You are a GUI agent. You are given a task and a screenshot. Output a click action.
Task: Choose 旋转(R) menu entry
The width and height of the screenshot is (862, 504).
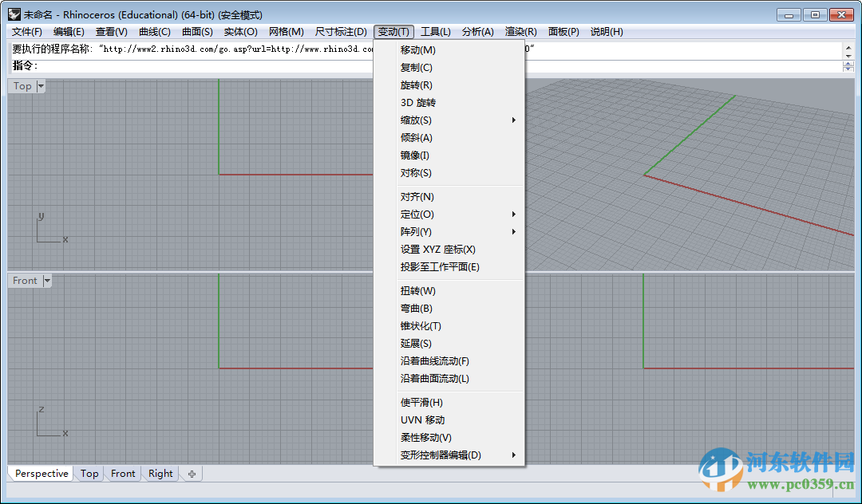click(x=449, y=85)
